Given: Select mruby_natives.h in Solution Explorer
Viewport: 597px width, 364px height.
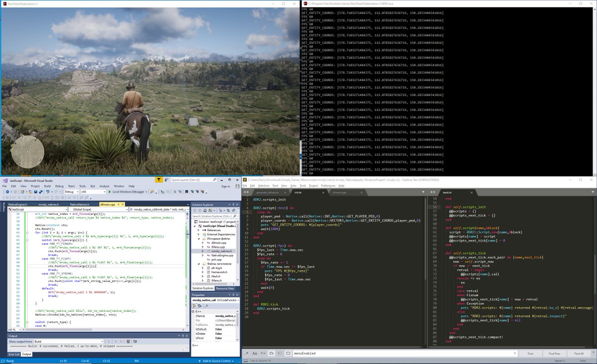Looking at the screenshot, I should 221,251.
